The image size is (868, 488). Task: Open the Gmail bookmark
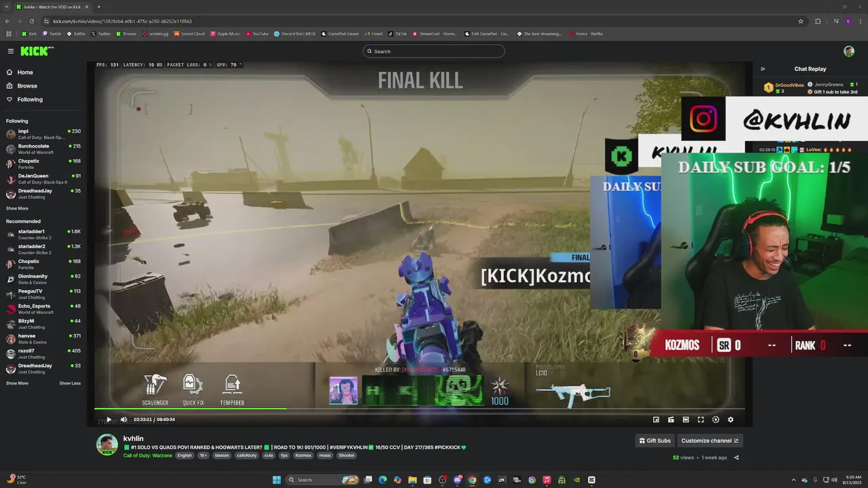(x=374, y=34)
